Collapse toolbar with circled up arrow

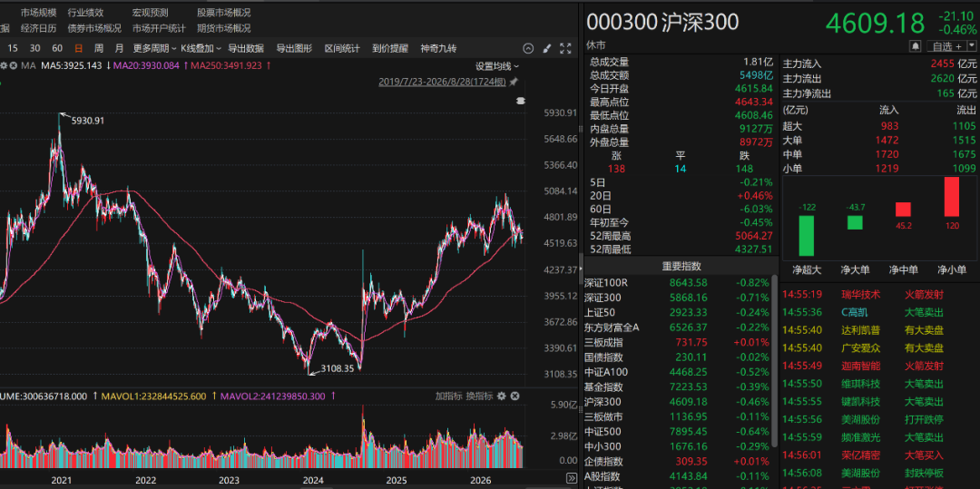click(528, 49)
